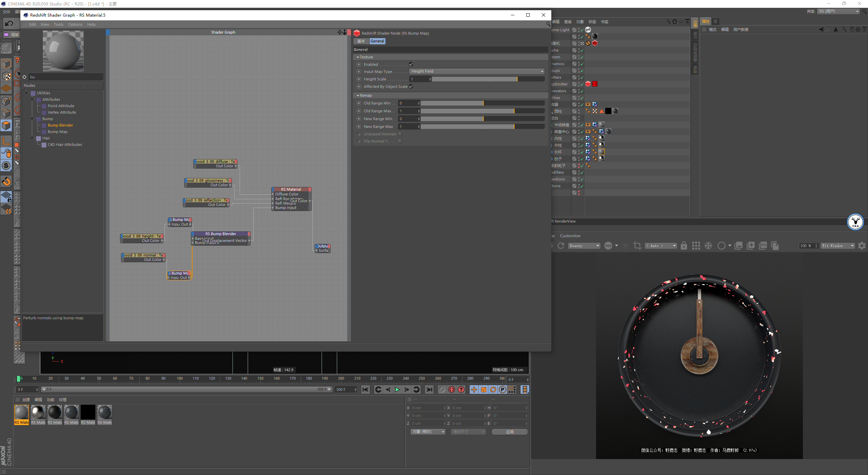Switch to the General tab
The height and width of the screenshot is (475, 868).
pos(377,41)
